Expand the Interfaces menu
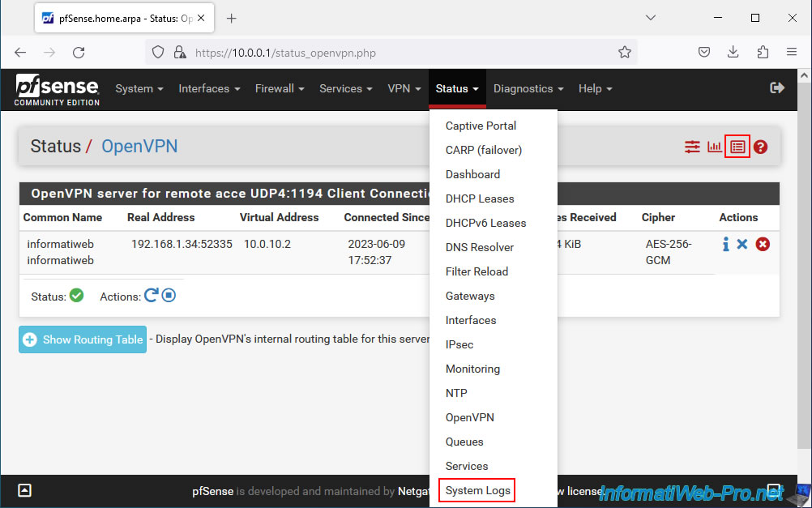Image resolution: width=812 pixels, height=508 pixels. click(x=209, y=88)
